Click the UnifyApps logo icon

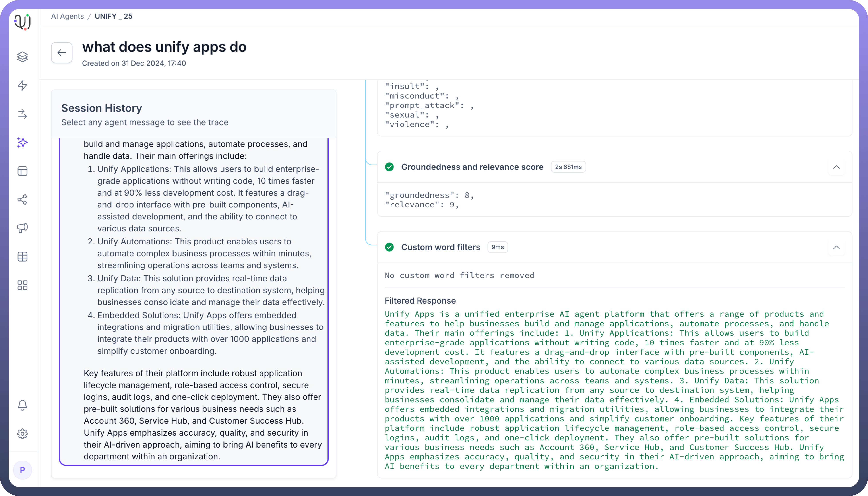pyautogui.click(x=23, y=22)
